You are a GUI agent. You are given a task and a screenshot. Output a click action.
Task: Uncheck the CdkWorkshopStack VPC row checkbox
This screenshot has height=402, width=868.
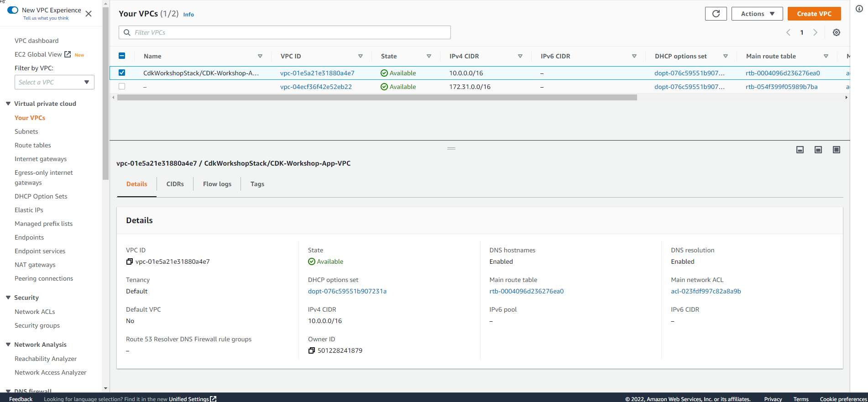pyautogui.click(x=122, y=73)
